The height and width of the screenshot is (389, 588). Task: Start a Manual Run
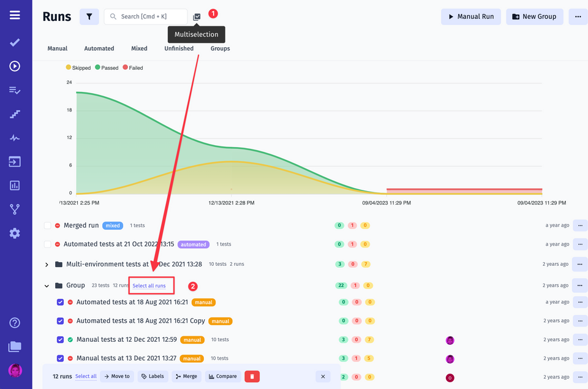click(x=471, y=17)
